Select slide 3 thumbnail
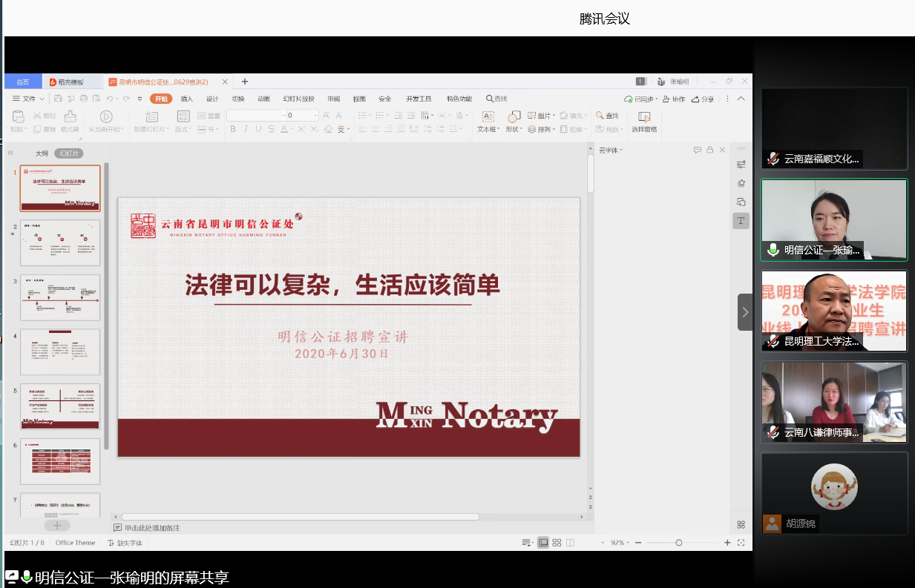This screenshot has height=588, width=915. click(60, 297)
